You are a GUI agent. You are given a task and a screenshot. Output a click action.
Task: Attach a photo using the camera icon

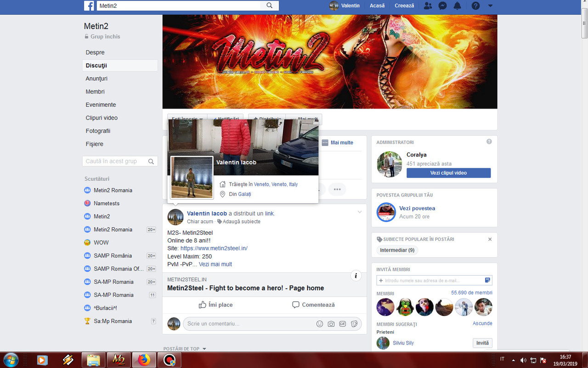[x=331, y=324]
